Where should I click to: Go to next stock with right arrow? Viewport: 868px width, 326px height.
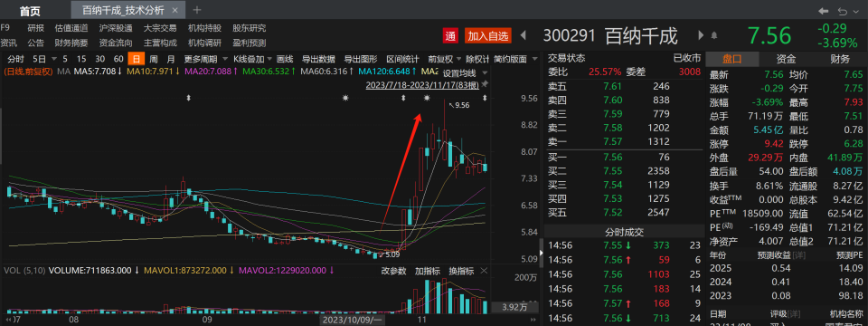[x=700, y=35]
